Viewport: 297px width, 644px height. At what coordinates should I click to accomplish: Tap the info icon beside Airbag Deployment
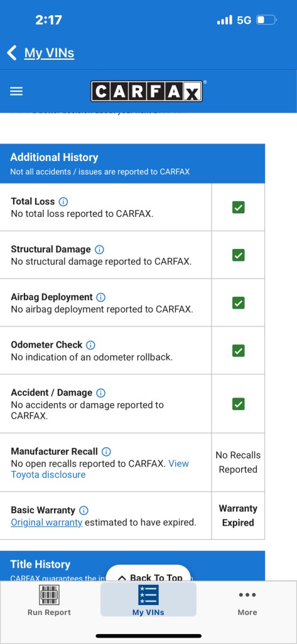point(101,297)
